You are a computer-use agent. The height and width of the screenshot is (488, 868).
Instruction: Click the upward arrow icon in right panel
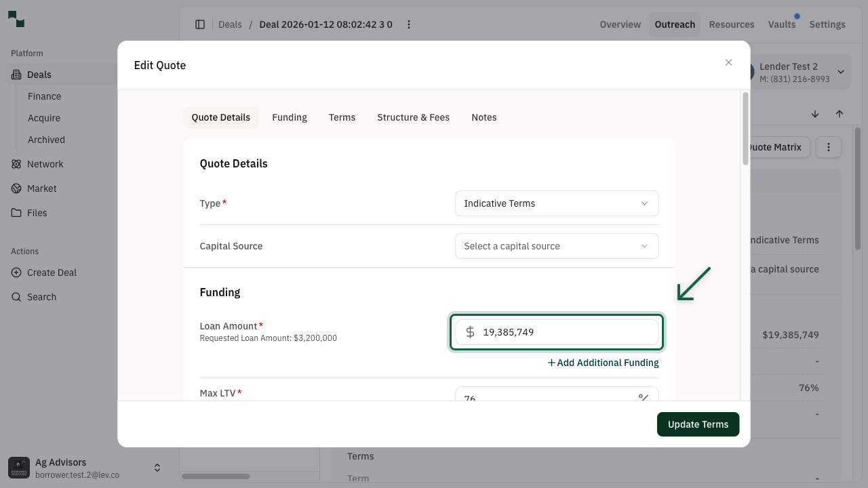point(840,114)
